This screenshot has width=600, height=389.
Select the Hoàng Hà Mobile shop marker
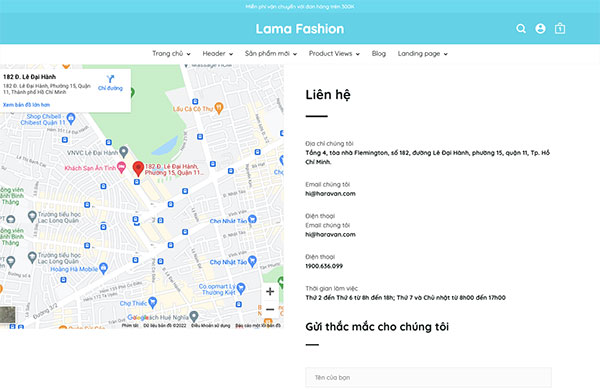103,268
